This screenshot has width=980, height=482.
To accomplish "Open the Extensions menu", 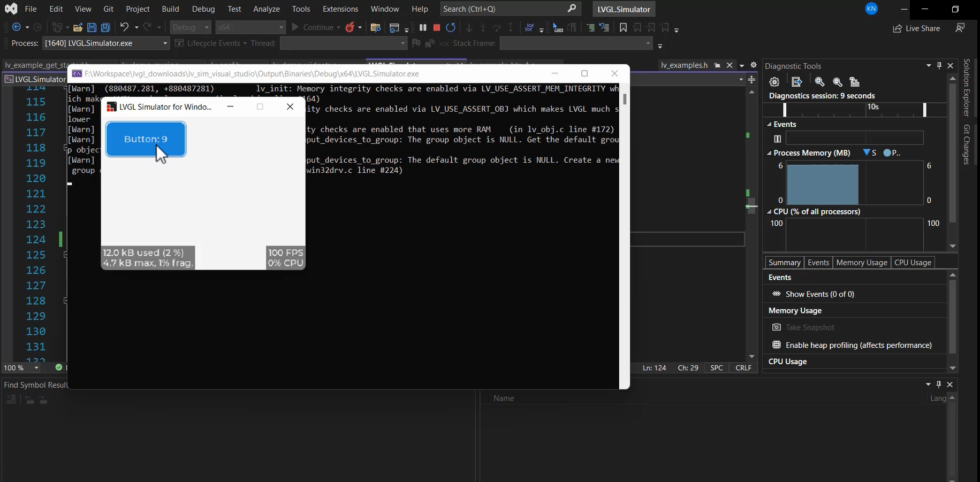I will click(x=340, y=9).
